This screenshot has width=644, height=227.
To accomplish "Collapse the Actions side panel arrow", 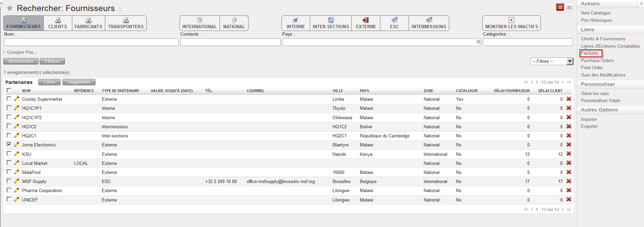I will [641, 3].
